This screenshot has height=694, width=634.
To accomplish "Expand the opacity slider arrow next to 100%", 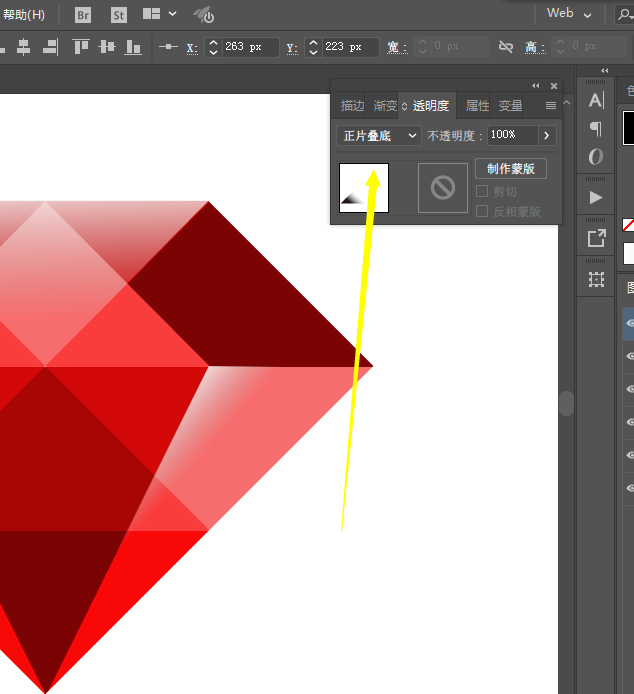I will (546, 135).
